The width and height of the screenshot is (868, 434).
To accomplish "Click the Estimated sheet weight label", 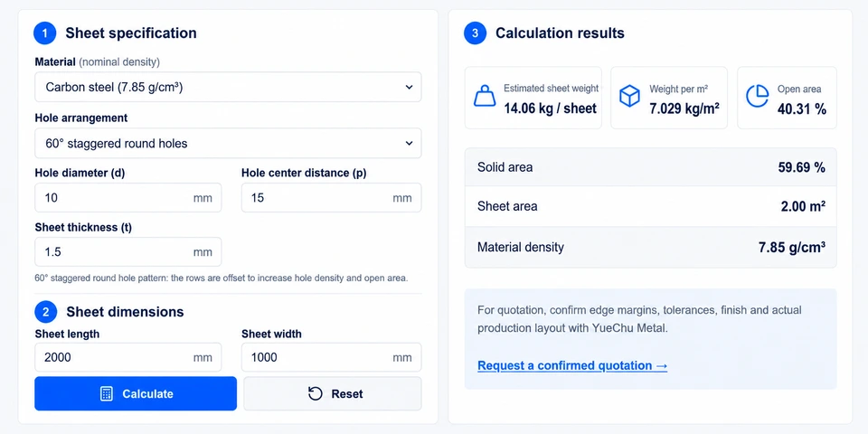I will (x=551, y=89).
